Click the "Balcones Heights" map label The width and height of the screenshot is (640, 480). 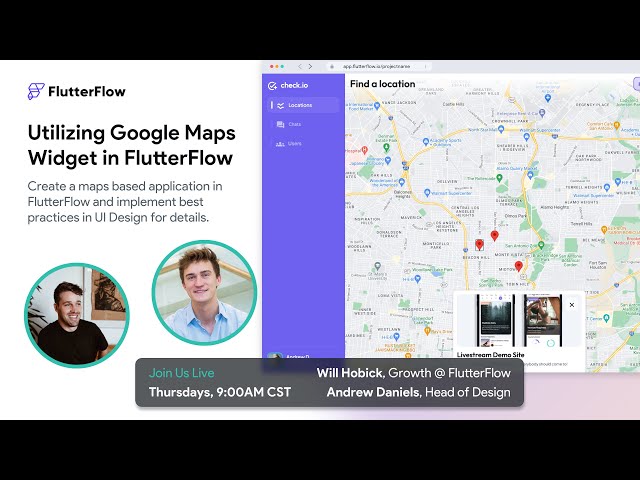403,194
